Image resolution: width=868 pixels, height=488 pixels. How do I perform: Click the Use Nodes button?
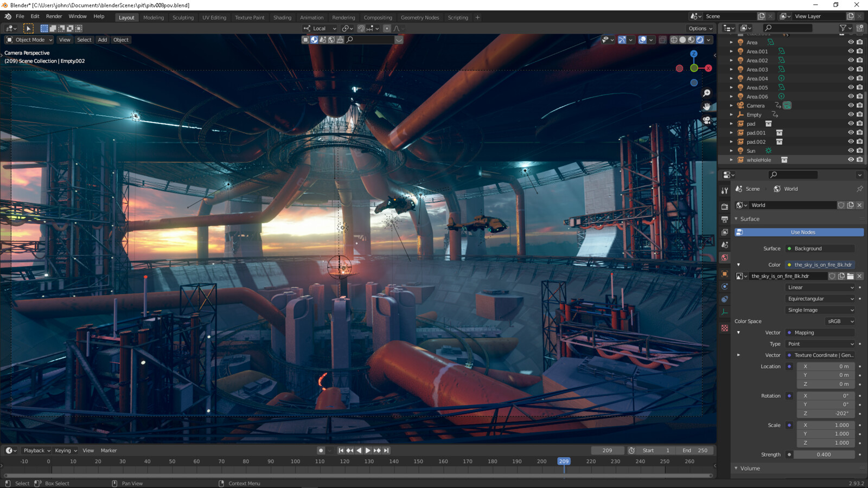[x=799, y=232]
